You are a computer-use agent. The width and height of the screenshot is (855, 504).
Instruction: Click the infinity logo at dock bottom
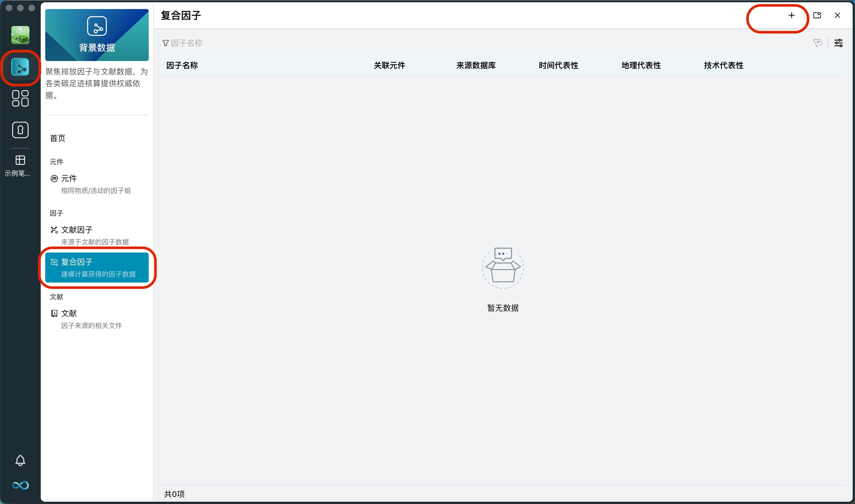pyautogui.click(x=20, y=485)
